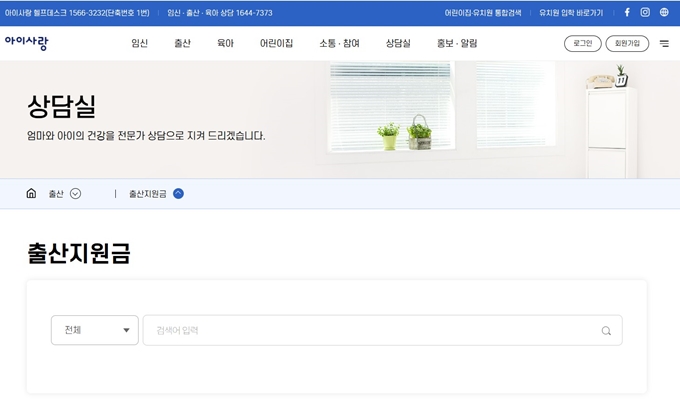
Task: Open the hamburger menu icon
Action: pyautogui.click(x=664, y=43)
